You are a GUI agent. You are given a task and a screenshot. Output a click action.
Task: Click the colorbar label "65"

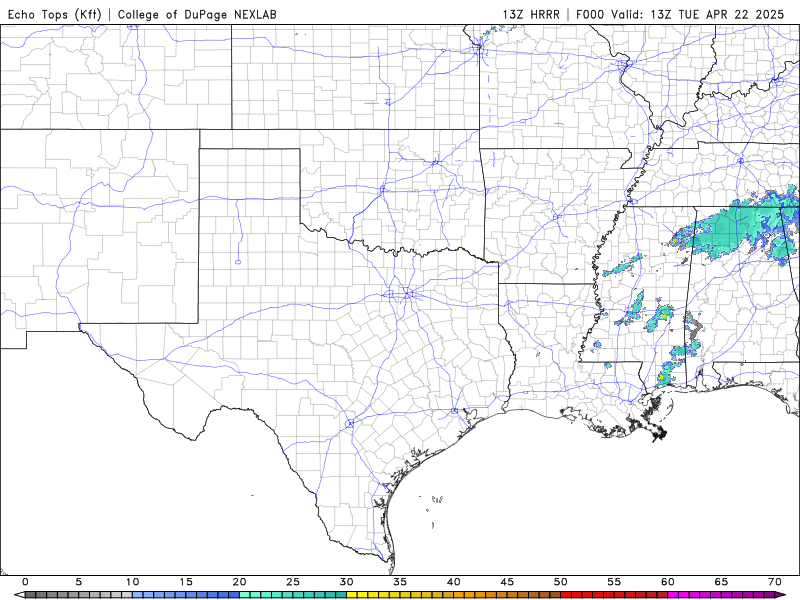721,582
